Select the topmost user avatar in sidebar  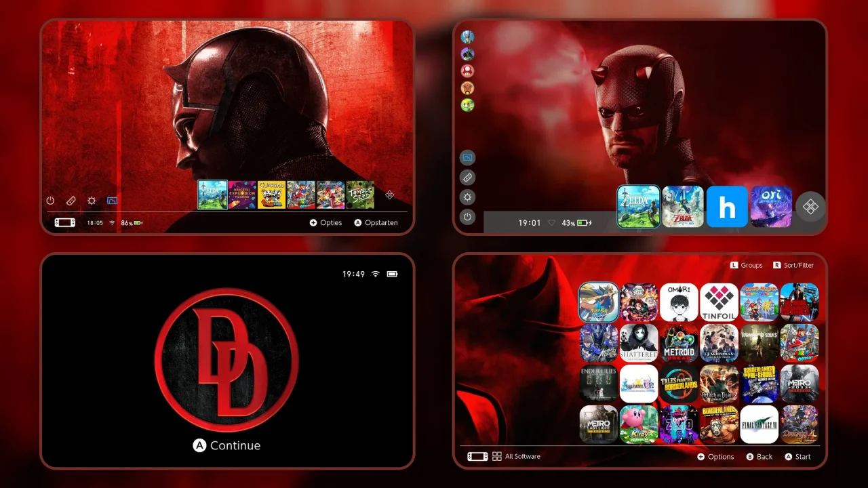467,37
